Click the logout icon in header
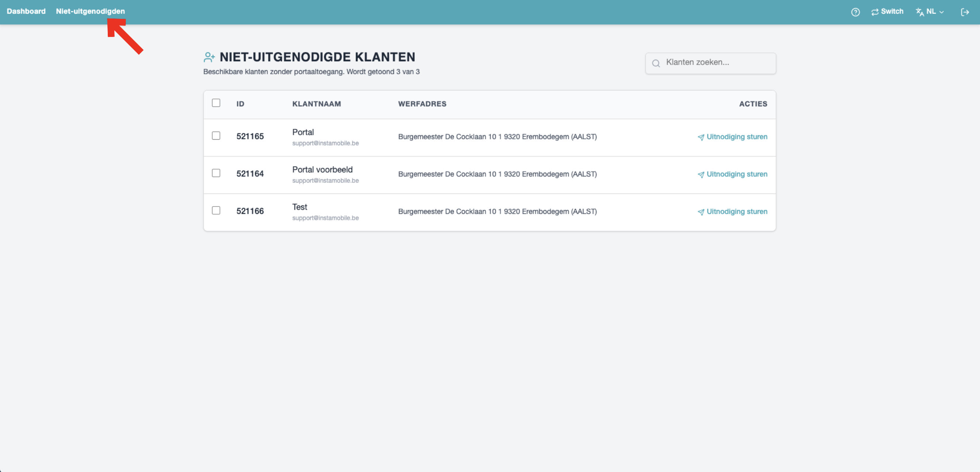 click(x=965, y=12)
